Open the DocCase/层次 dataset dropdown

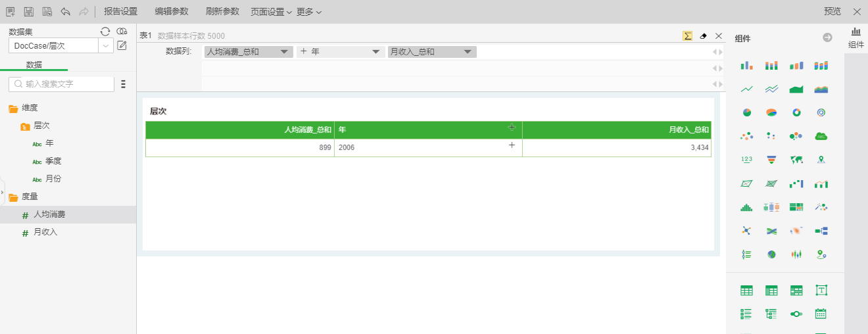click(x=106, y=45)
